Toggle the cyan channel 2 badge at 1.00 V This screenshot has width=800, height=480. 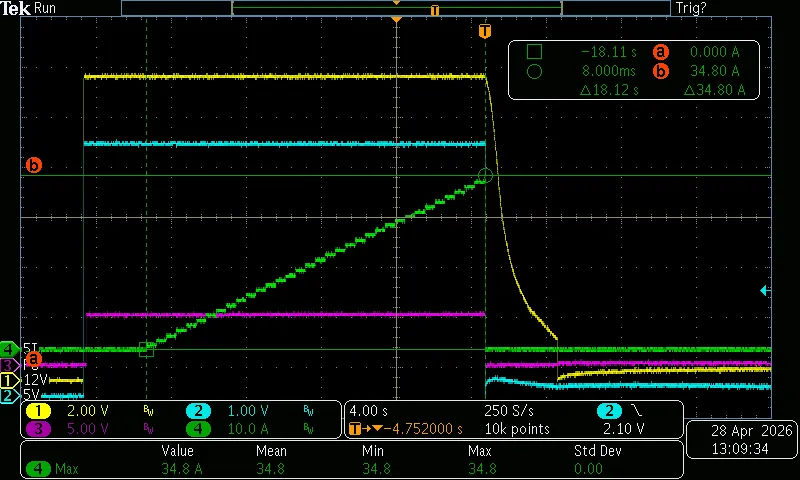[x=199, y=411]
